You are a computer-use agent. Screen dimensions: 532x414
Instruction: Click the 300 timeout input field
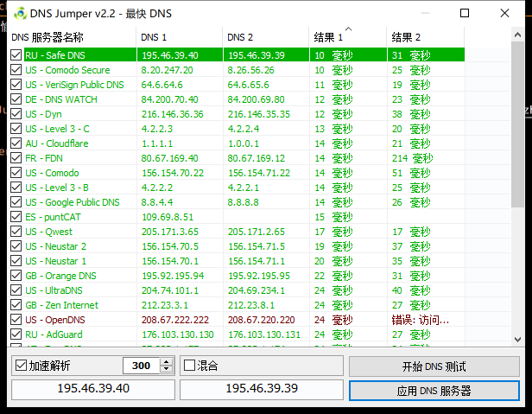pyautogui.click(x=141, y=366)
